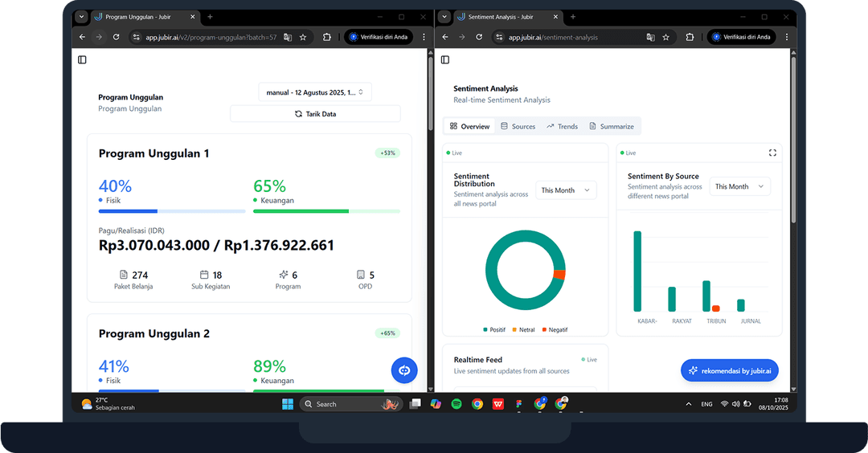This screenshot has height=453, width=868.
Task: Bookmark the Sentiment Analysis page with star
Action: [666, 37]
